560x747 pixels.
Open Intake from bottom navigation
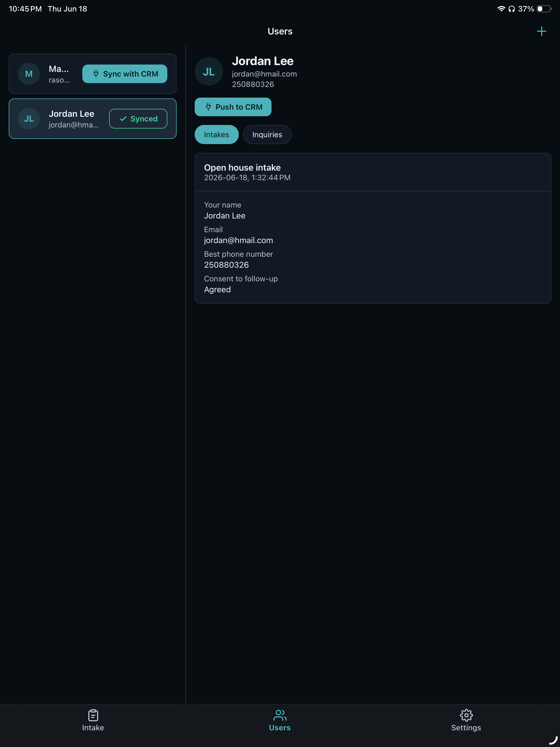(93, 720)
